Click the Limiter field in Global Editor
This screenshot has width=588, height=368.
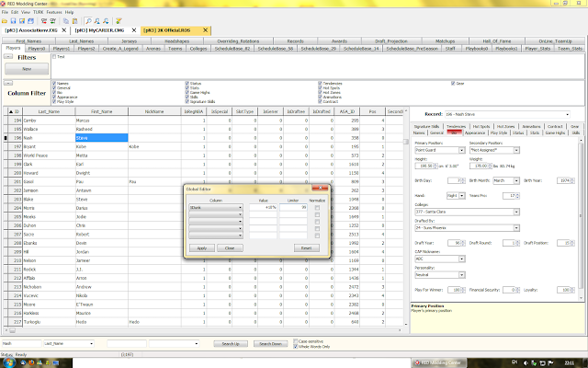tap(293, 207)
